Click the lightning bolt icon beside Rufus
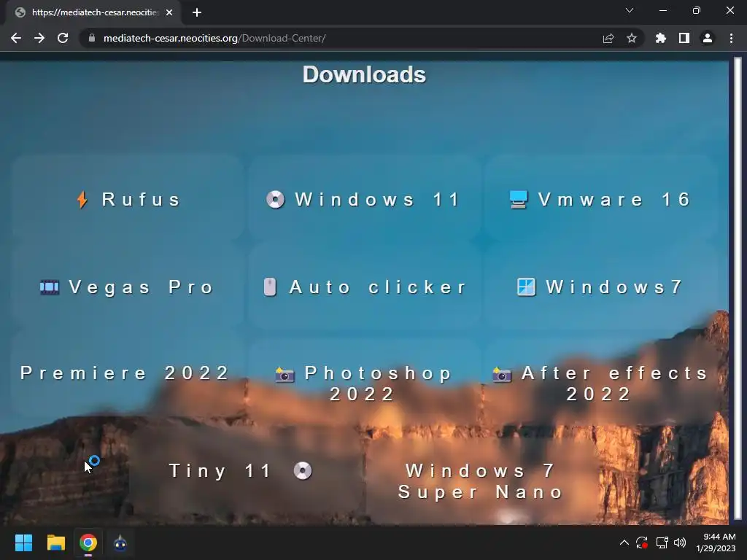The image size is (747, 560). (82, 200)
